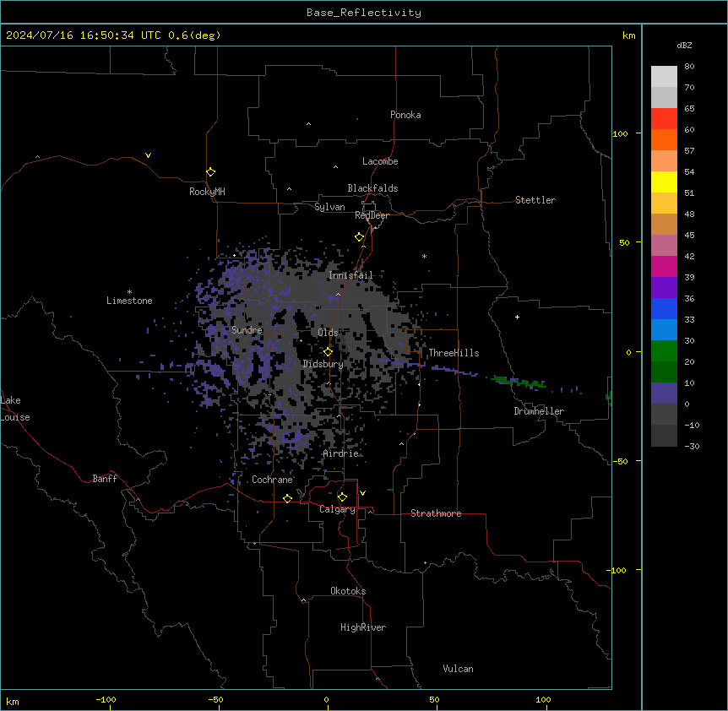
Task: Click the Calgary city label
Action: 337,509
